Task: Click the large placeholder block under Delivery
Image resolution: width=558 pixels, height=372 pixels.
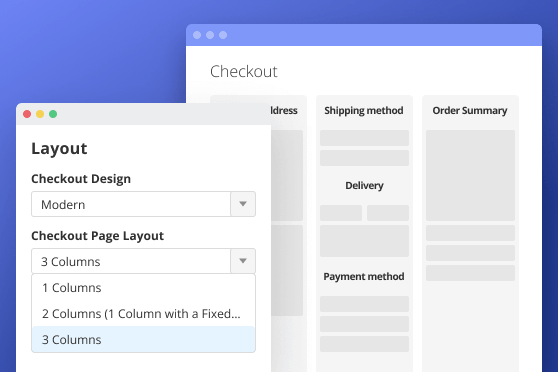Action: pos(364,241)
